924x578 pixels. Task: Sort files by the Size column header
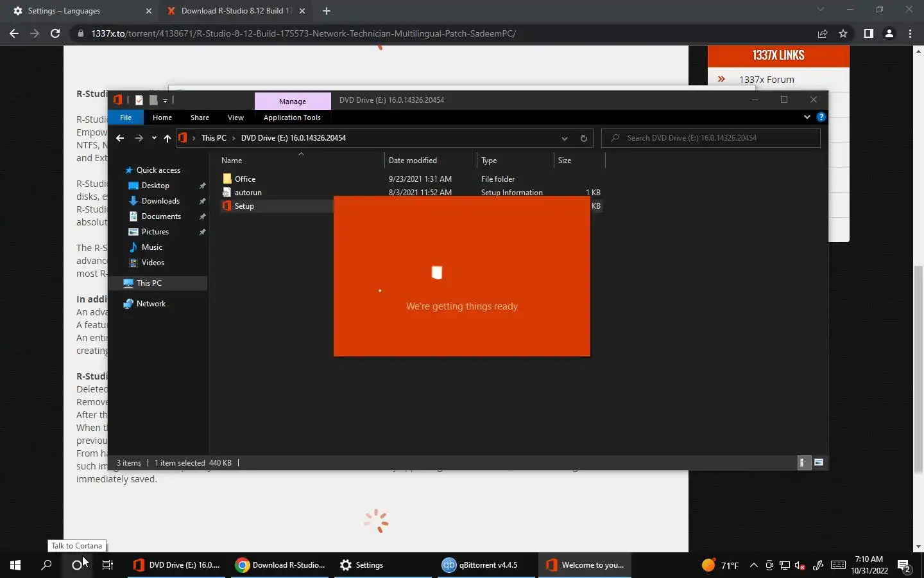[579, 161]
